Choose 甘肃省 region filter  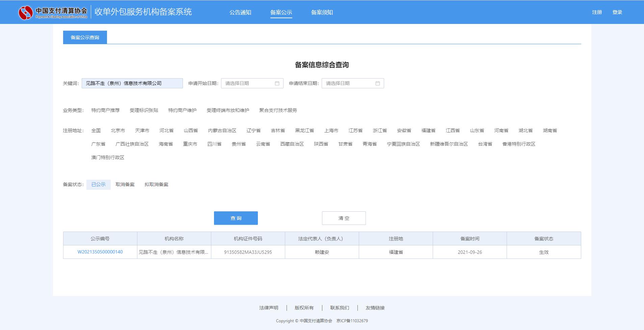[345, 144]
